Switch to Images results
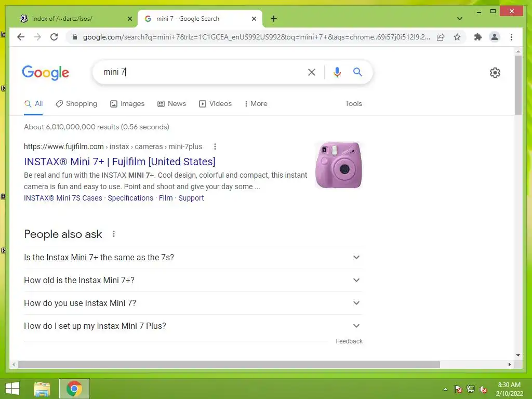 127,104
